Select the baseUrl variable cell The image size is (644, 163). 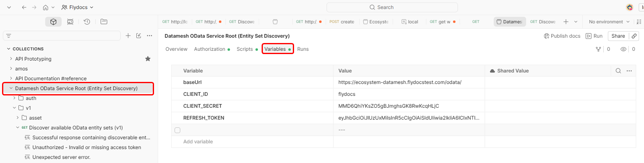(x=252, y=82)
